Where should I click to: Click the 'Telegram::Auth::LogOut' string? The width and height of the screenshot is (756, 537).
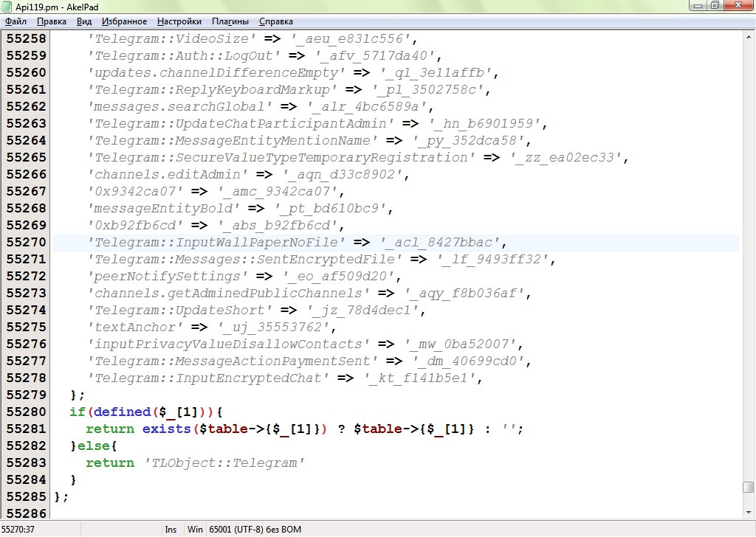click(183, 55)
